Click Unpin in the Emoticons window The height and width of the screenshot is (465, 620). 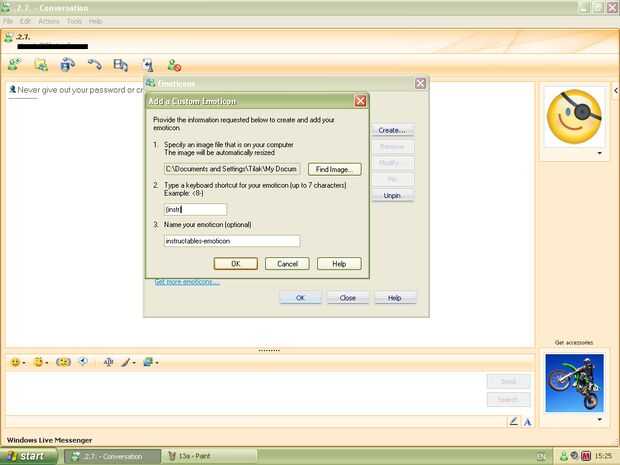[392, 195]
